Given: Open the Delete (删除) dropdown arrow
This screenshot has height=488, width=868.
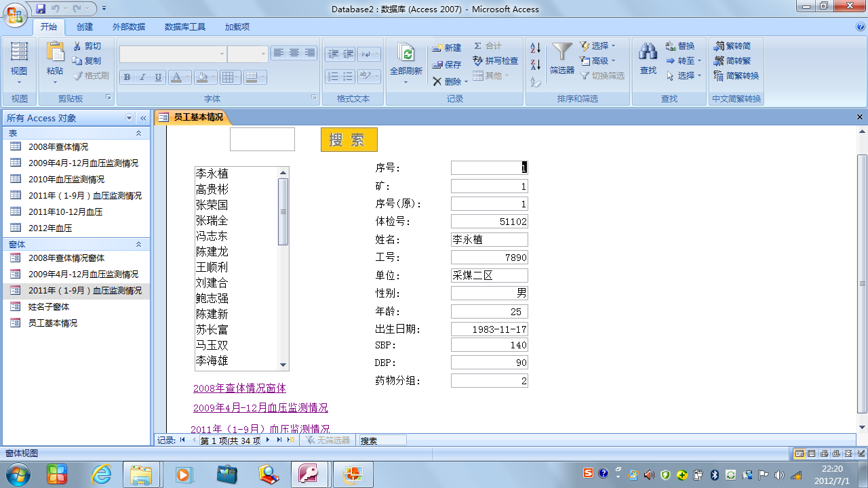Looking at the screenshot, I should coord(467,82).
